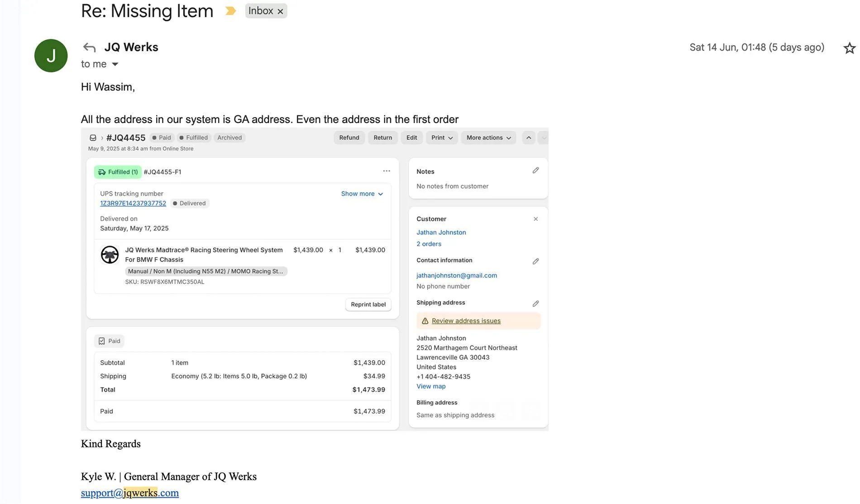860x504 pixels.
Task: Click the Paid status badge in payment card
Action: click(109, 341)
